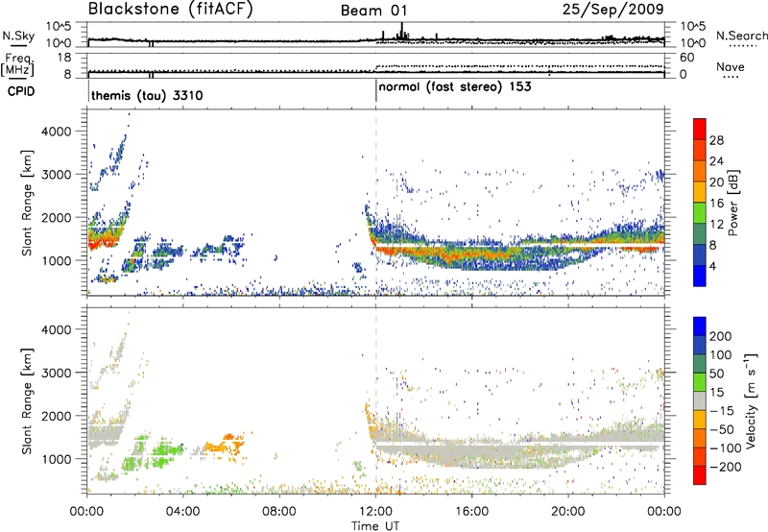768x532 pixels.
Task: Click the "04:00" time axis tick label
Action: (182, 512)
